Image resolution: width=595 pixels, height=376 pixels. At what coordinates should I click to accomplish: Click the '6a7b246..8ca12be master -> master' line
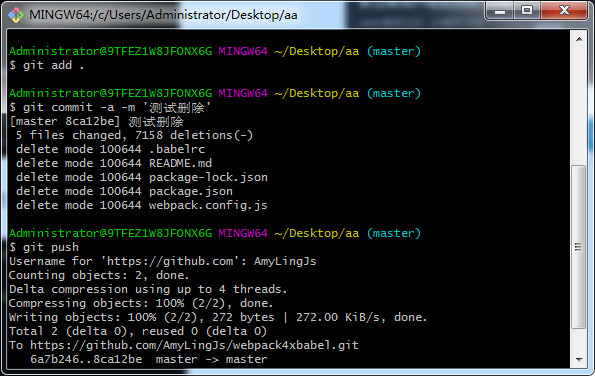point(149,359)
